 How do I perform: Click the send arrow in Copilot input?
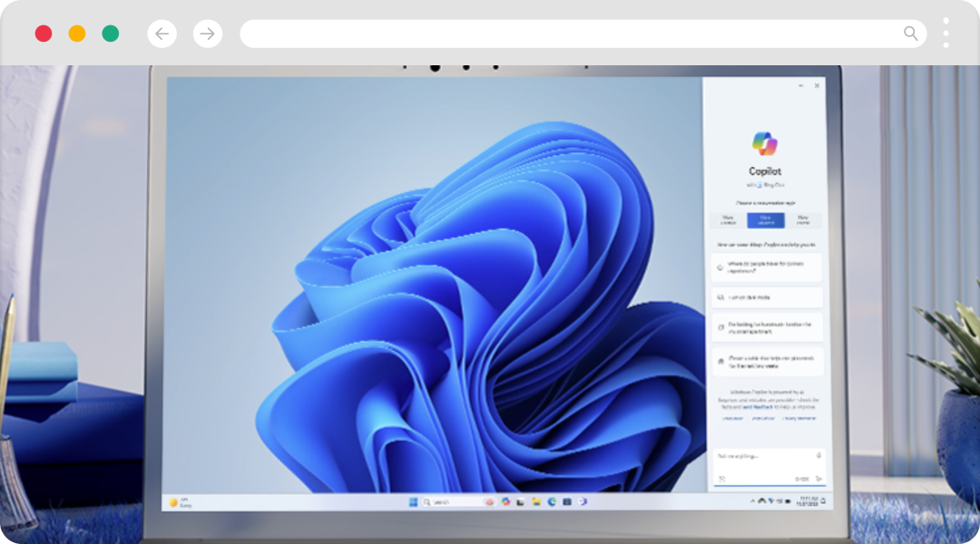pyautogui.click(x=818, y=479)
